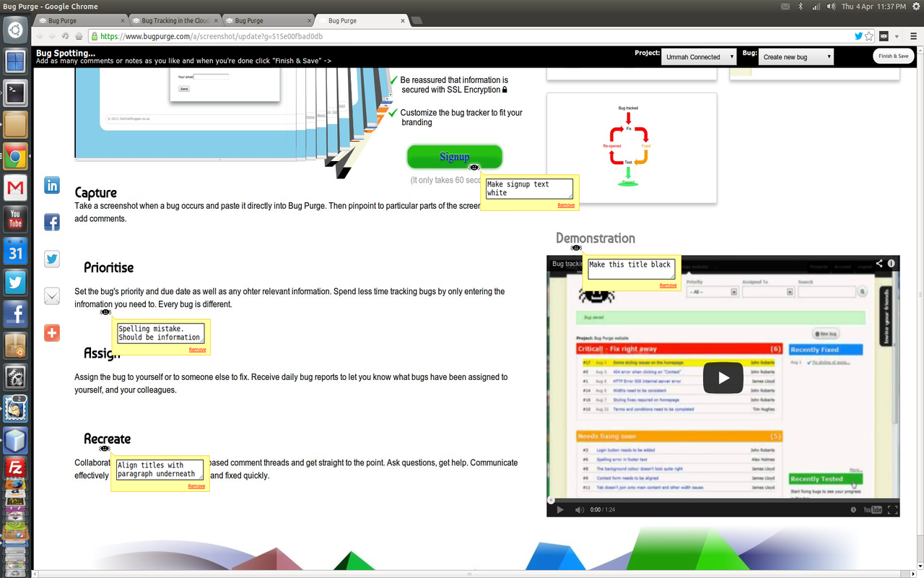The image size is (924, 578).
Task: Click the browser address bar URL
Action: click(x=212, y=36)
